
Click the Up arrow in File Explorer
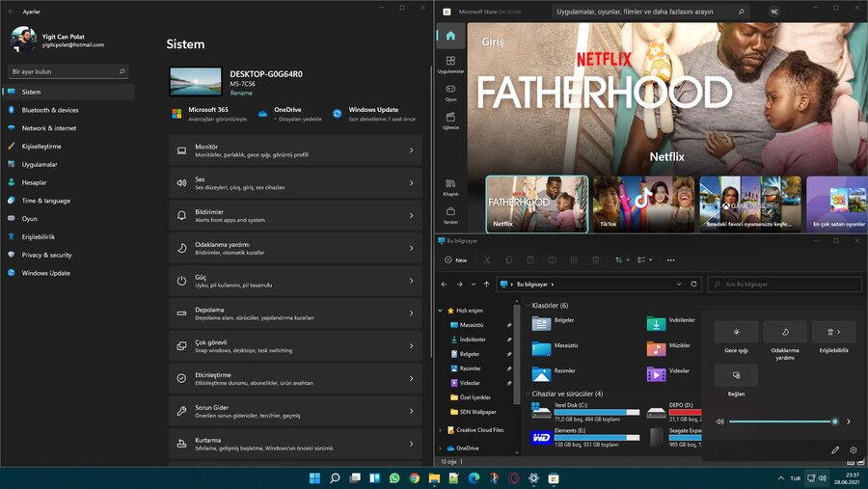click(x=487, y=285)
